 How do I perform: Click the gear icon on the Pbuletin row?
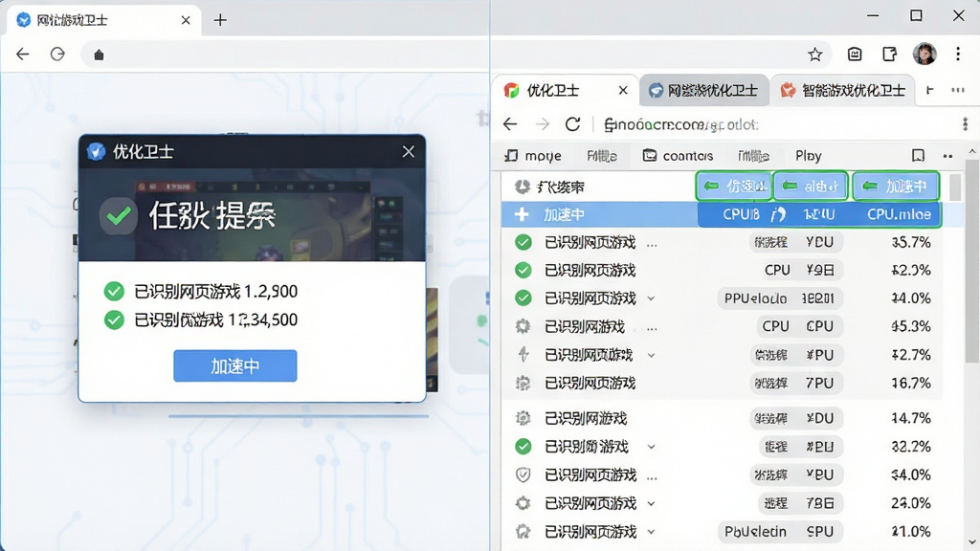523,532
